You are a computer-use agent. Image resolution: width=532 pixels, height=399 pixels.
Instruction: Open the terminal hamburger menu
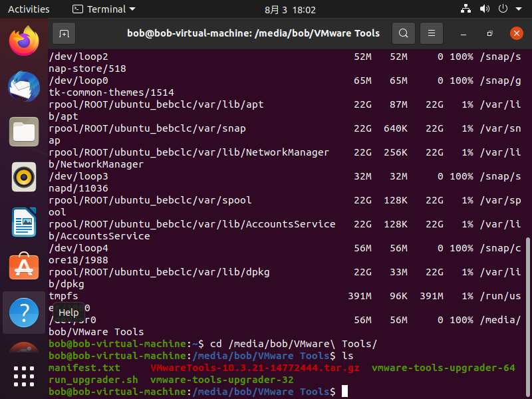click(430, 33)
